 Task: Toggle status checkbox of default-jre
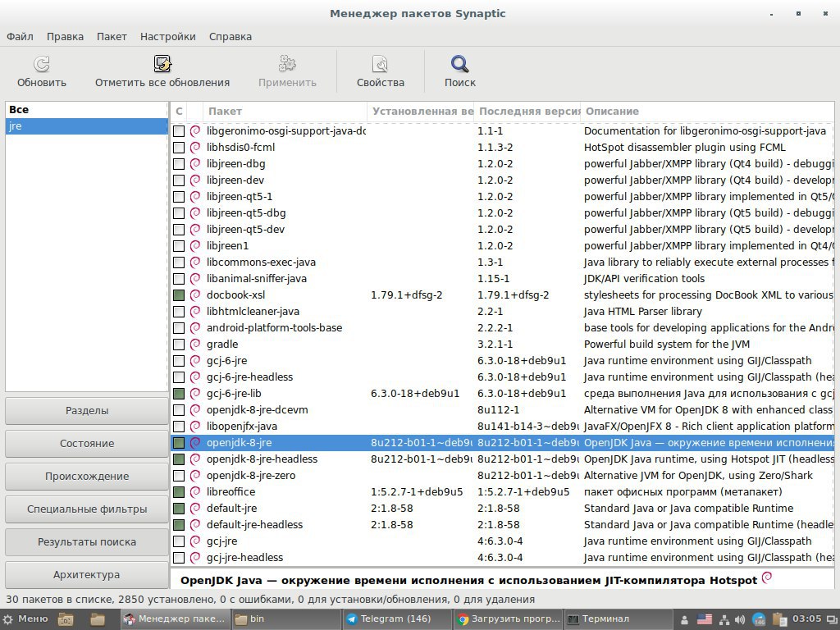point(179,509)
